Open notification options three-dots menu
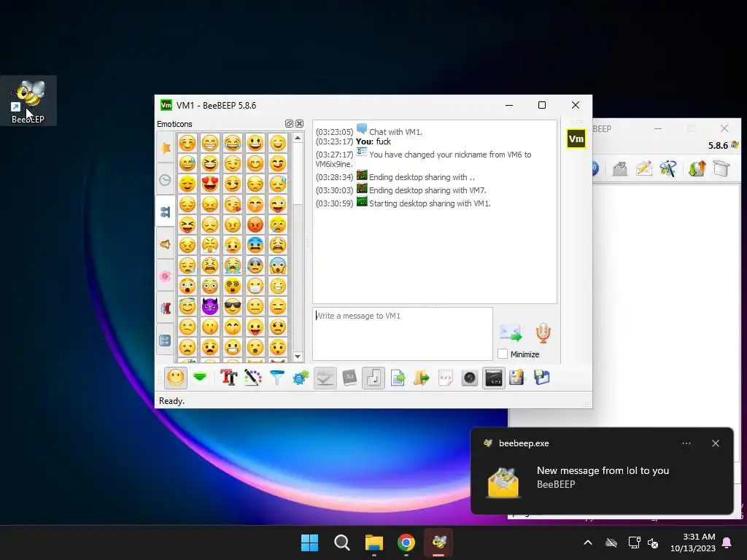Viewport: 747px width, 560px height. [686, 443]
